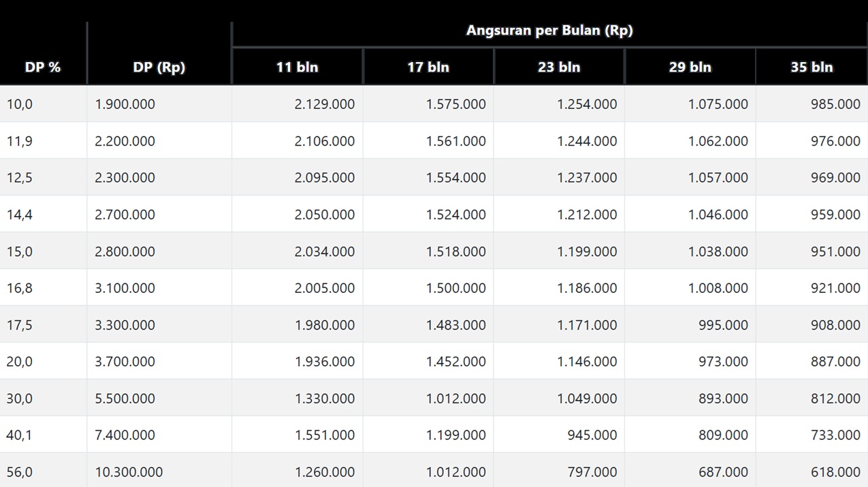
Task: Select the 23 bln column header
Action: (x=559, y=67)
